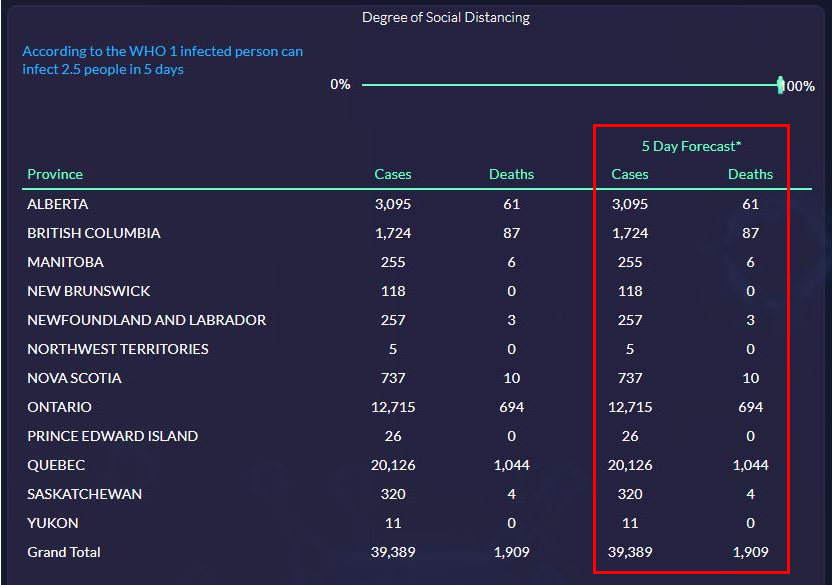Select the YUKON territory label
Viewport: 832px width, 585px height.
click(x=53, y=523)
